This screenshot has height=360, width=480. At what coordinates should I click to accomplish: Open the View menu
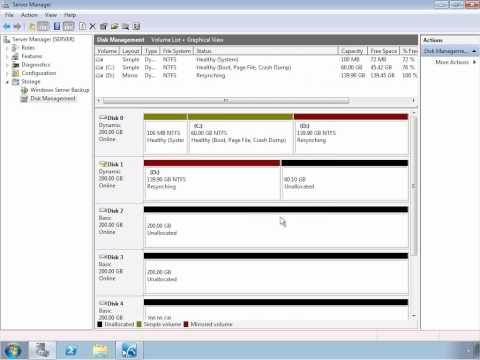(51, 15)
